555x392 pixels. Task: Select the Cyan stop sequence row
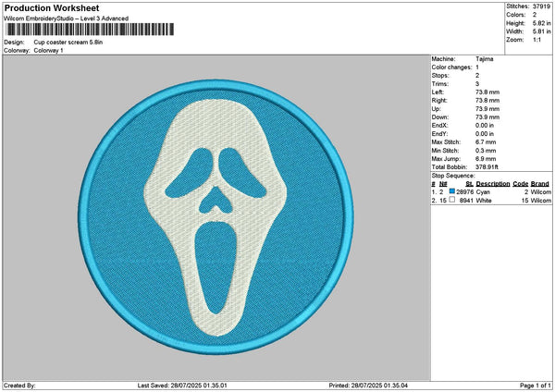[x=490, y=191]
